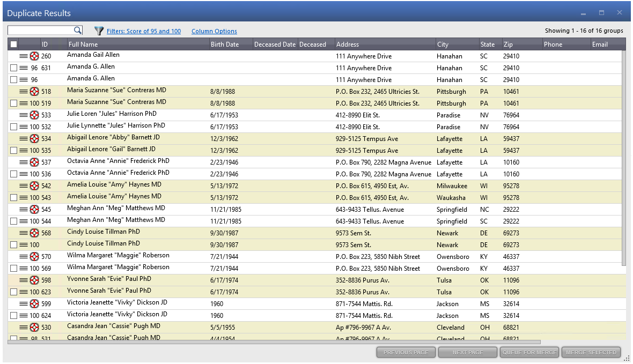Open the Column Options link
The height and width of the screenshot is (364, 633).
pyautogui.click(x=214, y=31)
